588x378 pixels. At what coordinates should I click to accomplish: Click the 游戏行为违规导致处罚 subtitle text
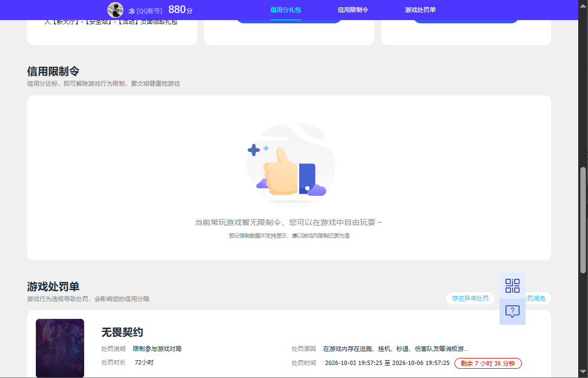88,299
